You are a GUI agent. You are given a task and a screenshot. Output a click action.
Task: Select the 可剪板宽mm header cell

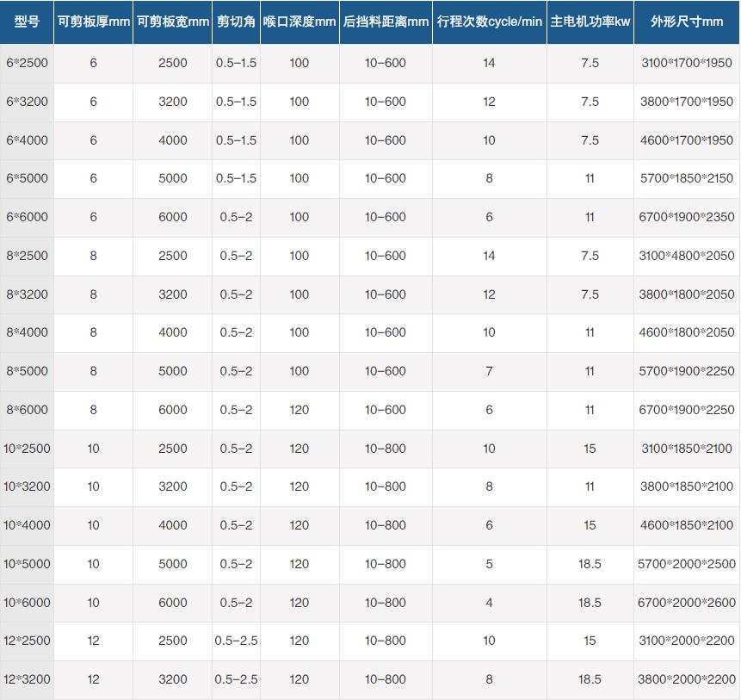[x=172, y=22]
